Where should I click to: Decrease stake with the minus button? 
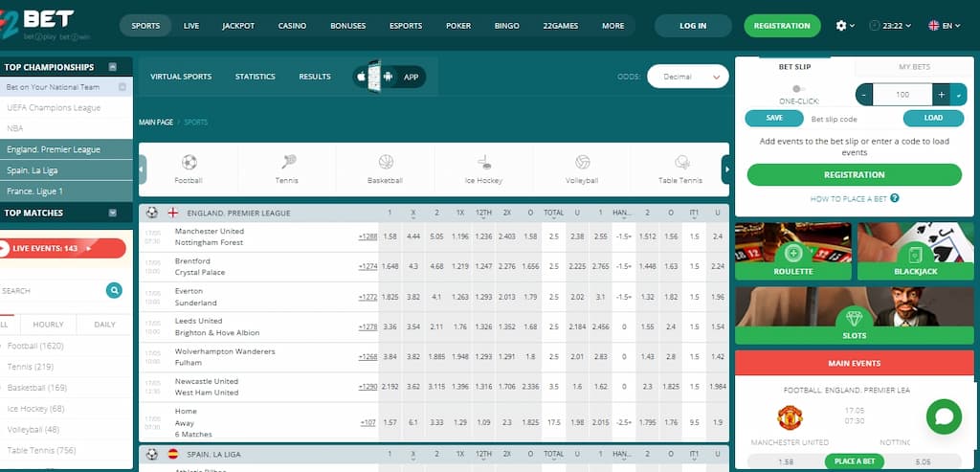click(x=864, y=95)
